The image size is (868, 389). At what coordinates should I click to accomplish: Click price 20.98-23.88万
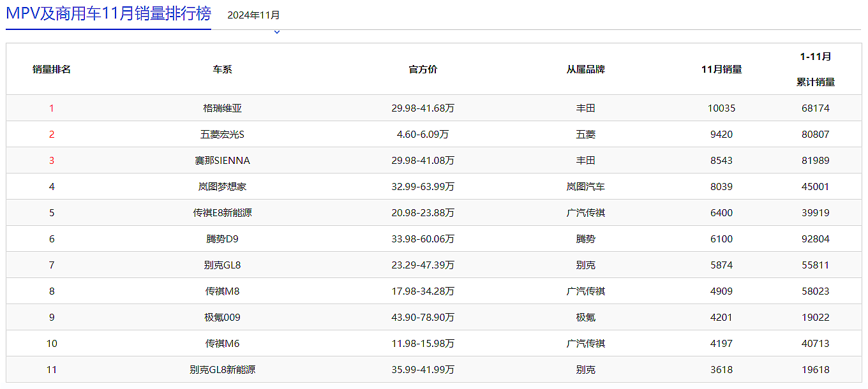[x=423, y=213]
